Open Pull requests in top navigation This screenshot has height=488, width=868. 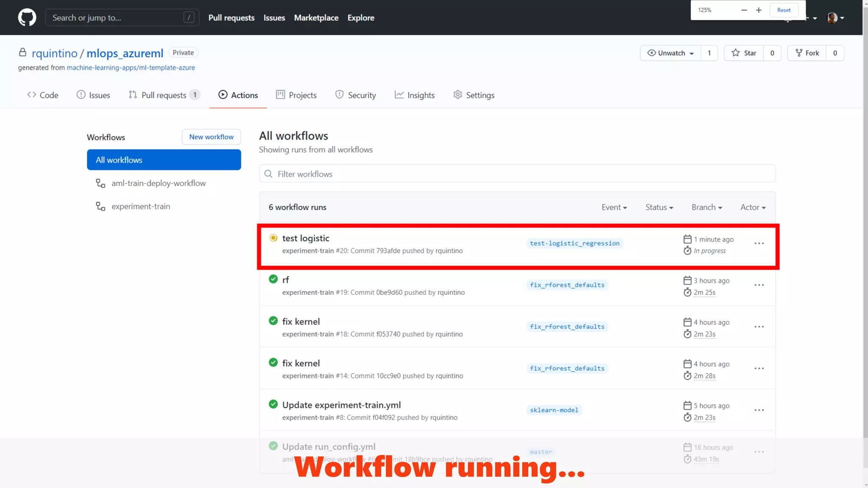tap(231, 18)
